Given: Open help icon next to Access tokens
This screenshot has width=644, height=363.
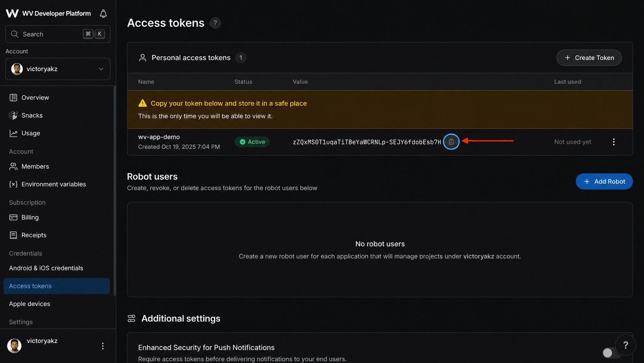Looking at the screenshot, I should click(x=215, y=23).
